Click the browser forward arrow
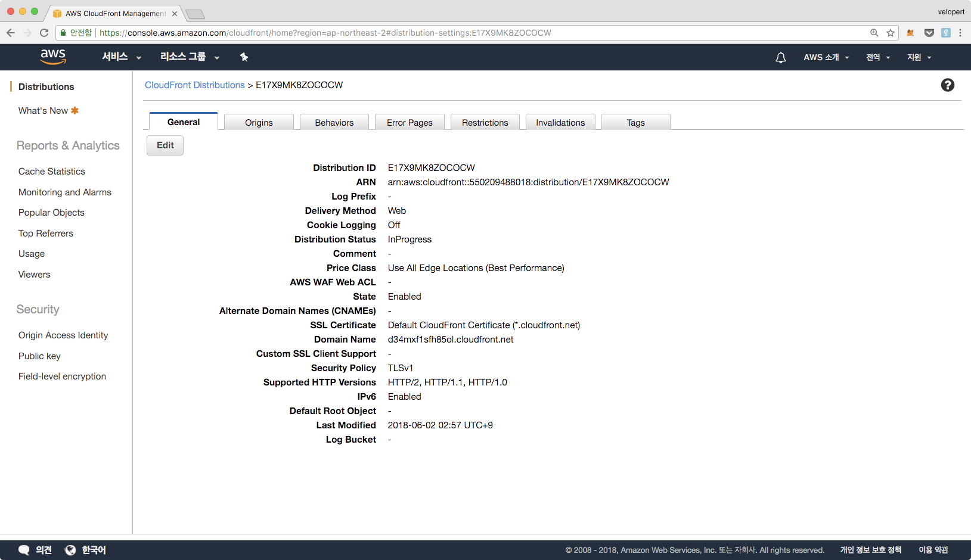This screenshot has width=971, height=560. [x=27, y=33]
